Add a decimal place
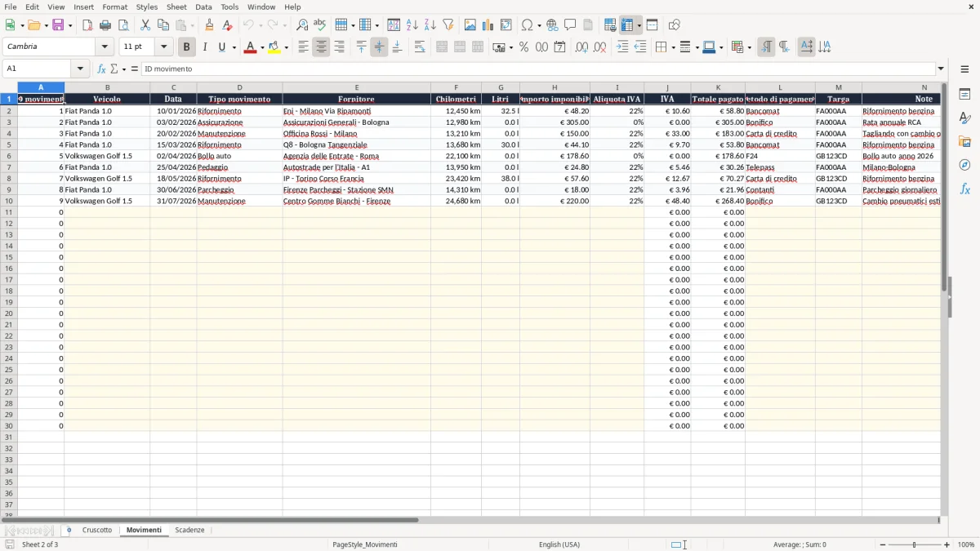Viewport: 980px width, 551px height. pos(582,47)
